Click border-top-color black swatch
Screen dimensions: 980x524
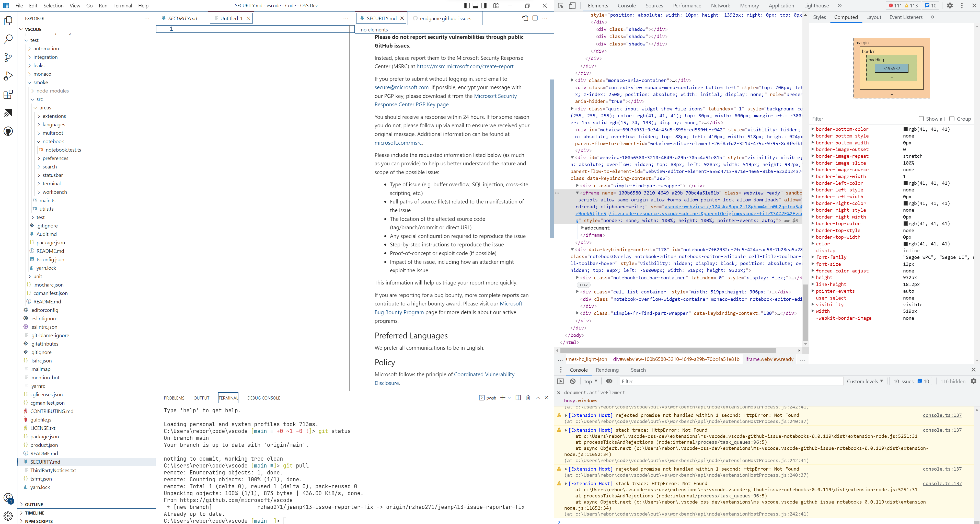pyautogui.click(x=905, y=224)
